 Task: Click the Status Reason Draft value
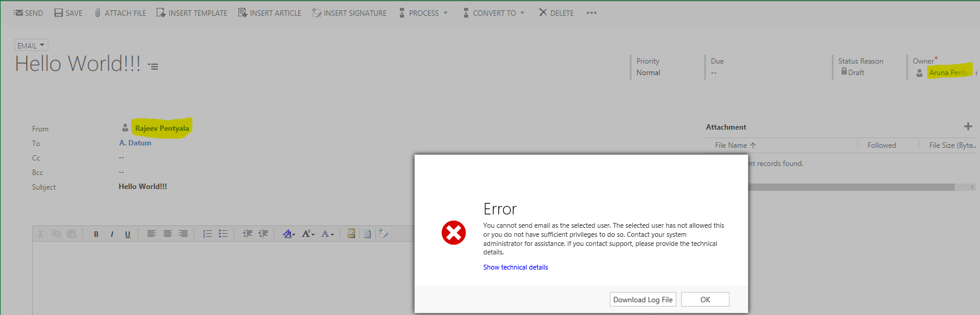(856, 73)
